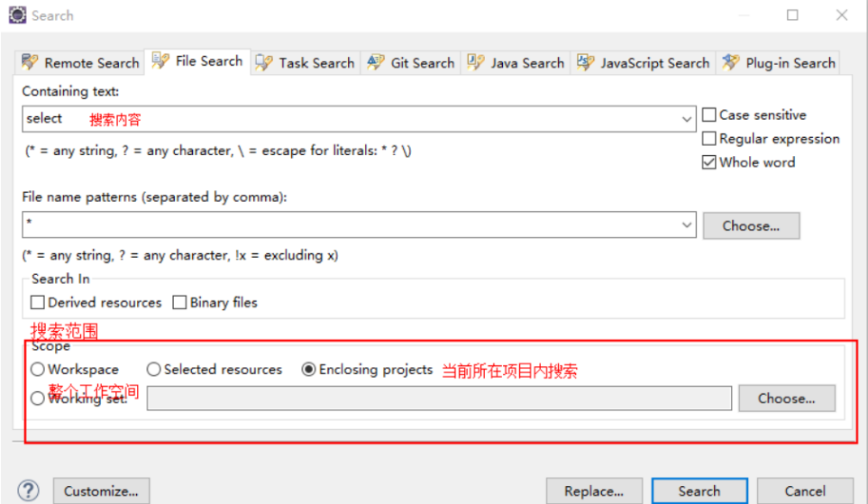Viewport: 868px width, 504px height.
Task: Click the Task Search tab icon
Action: (264, 62)
